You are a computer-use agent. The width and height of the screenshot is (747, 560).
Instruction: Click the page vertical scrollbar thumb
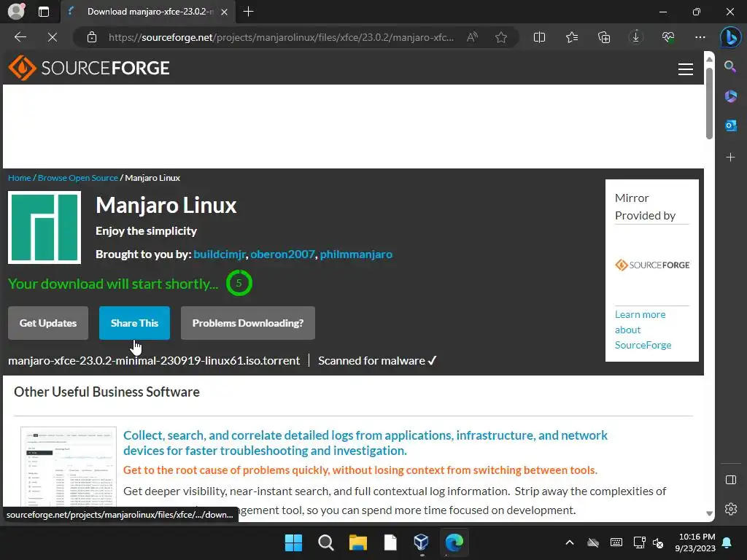coord(709,104)
